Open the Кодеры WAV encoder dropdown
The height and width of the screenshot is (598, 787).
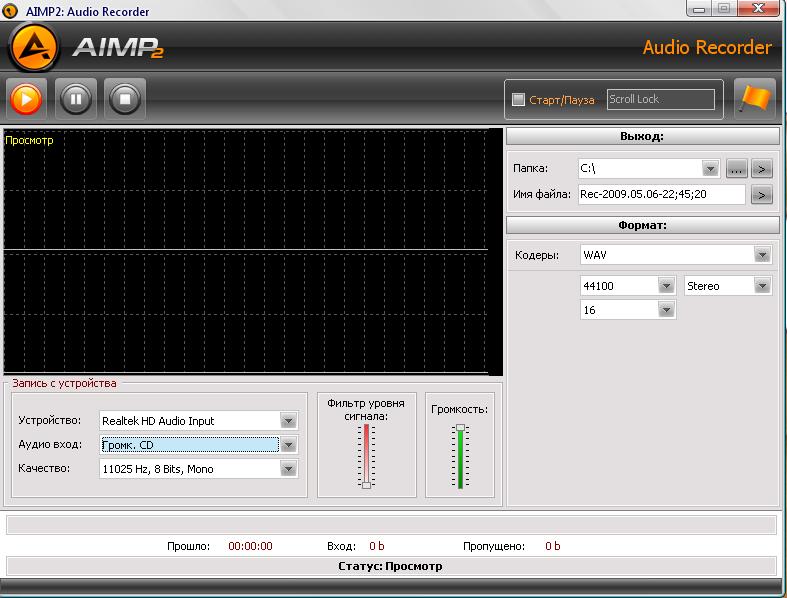pyautogui.click(x=762, y=255)
